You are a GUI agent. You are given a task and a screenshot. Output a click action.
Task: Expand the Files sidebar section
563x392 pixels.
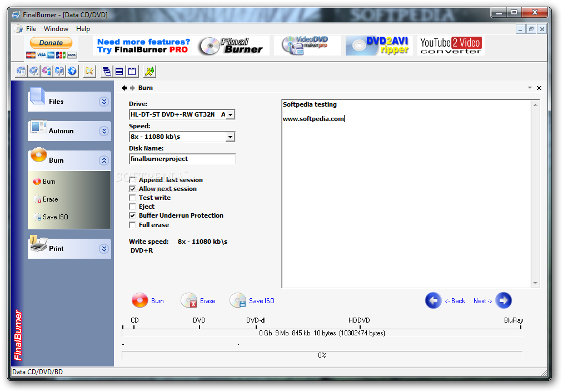[x=104, y=102]
